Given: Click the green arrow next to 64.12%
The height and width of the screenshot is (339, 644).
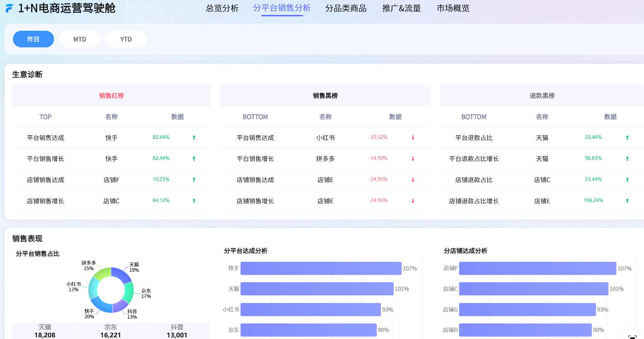Looking at the screenshot, I should [194, 201].
